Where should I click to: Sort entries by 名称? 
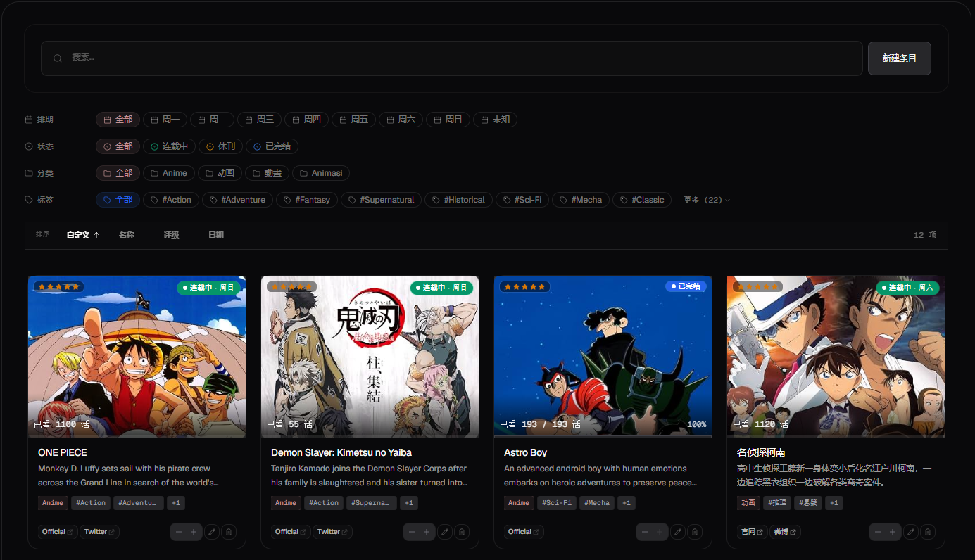[x=127, y=235]
